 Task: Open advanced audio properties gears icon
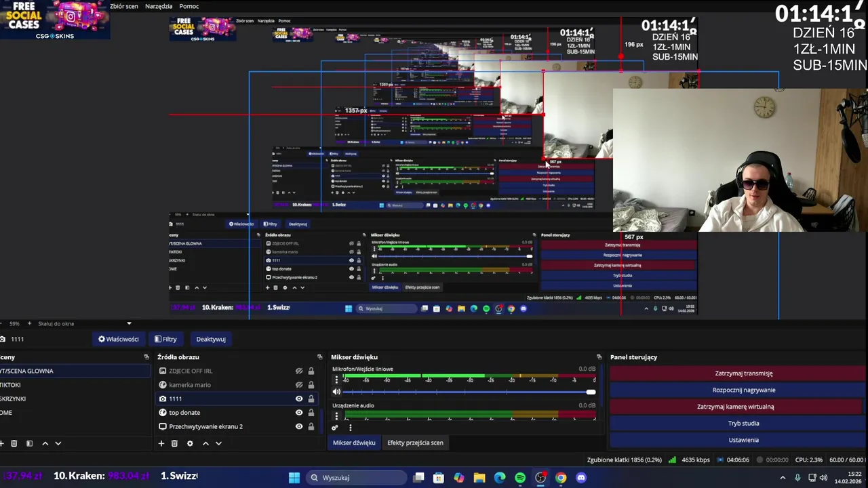[334, 428]
